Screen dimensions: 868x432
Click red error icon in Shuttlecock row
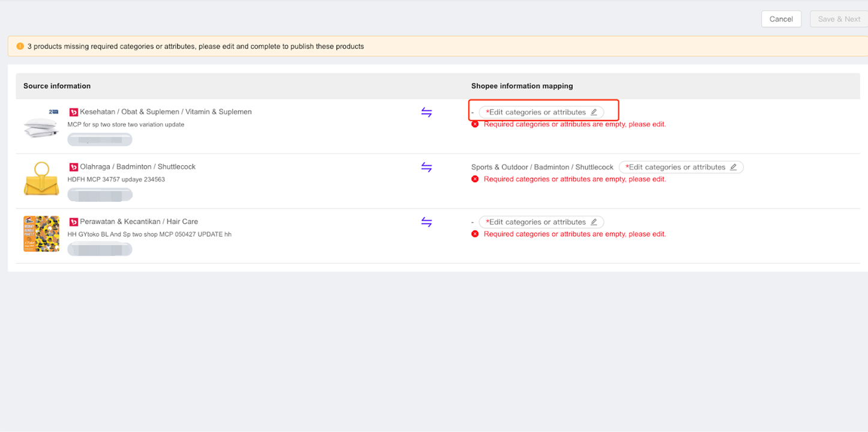[x=475, y=179]
